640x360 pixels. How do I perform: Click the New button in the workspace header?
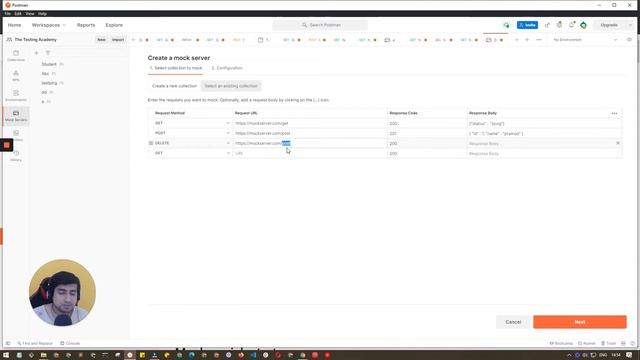pos(101,40)
